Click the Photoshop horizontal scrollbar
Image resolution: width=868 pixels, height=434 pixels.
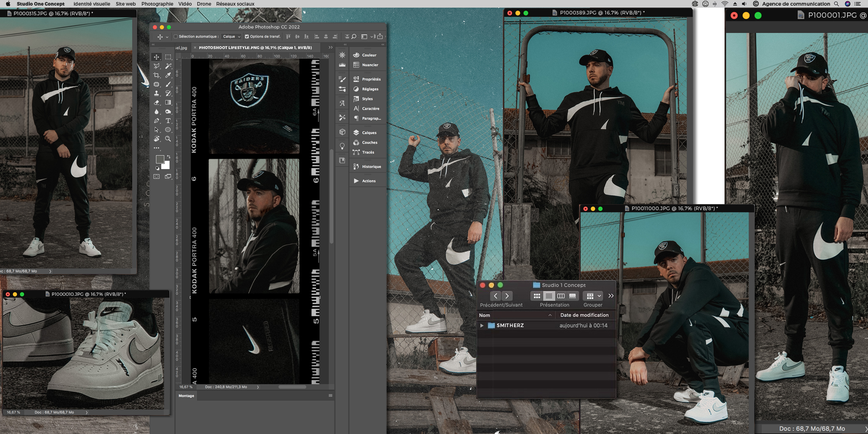(x=292, y=387)
